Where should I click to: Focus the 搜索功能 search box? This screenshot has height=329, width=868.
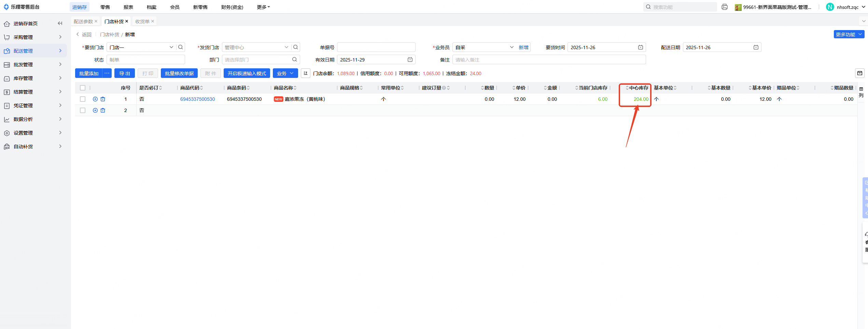coord(680,7)
